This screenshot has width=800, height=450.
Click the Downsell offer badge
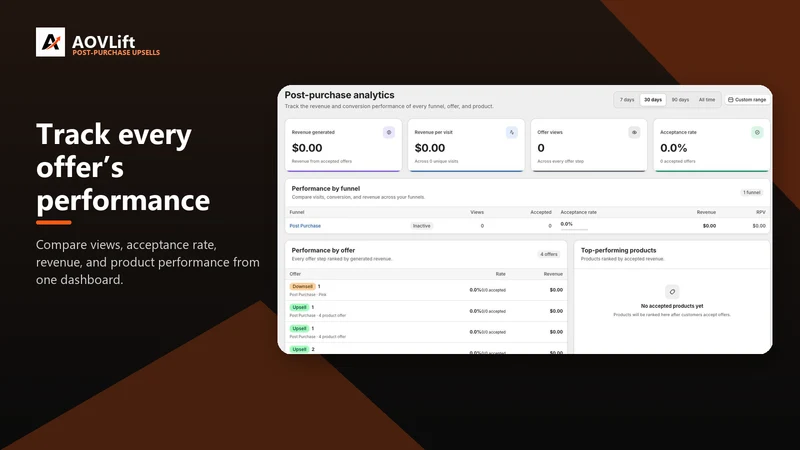pyautogui.click(x=303, y=287)
